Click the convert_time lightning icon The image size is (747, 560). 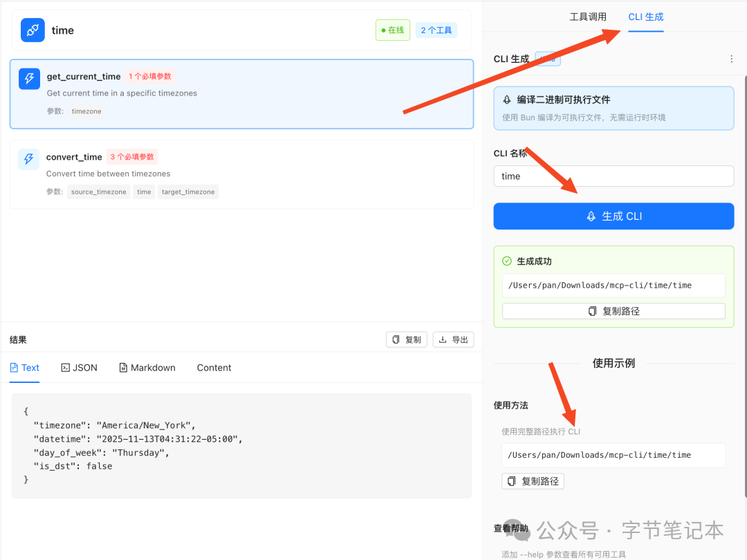28,159
